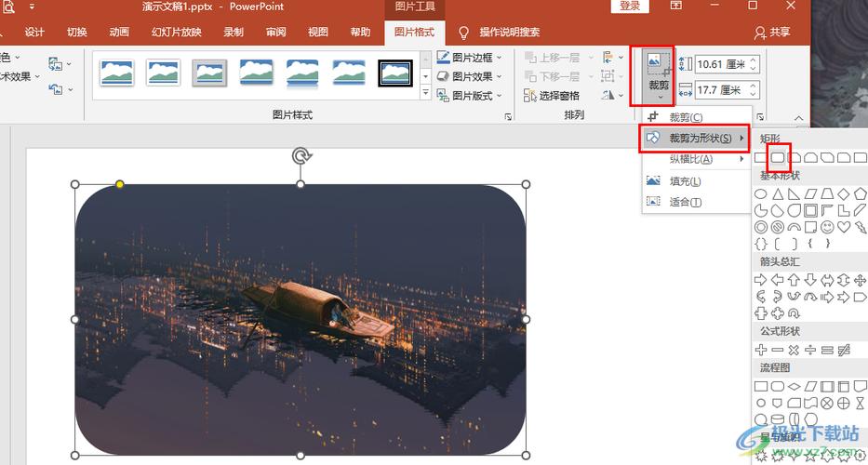
Task: Click the Sign in (登录) button
Action: [630, 7]
